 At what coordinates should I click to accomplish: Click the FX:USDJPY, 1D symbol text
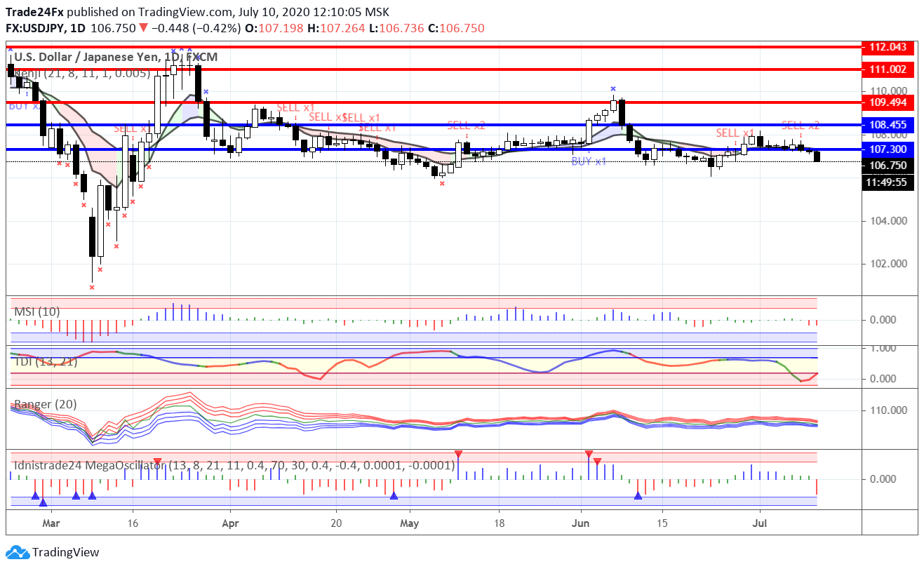pos(47,28)
